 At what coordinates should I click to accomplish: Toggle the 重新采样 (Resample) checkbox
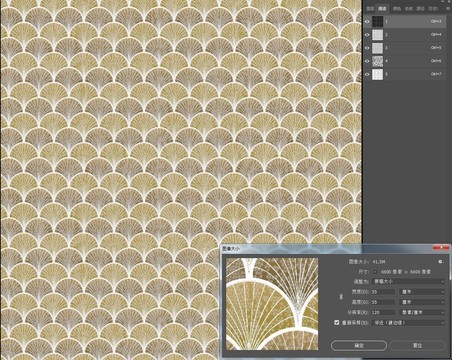coord(337,323)
